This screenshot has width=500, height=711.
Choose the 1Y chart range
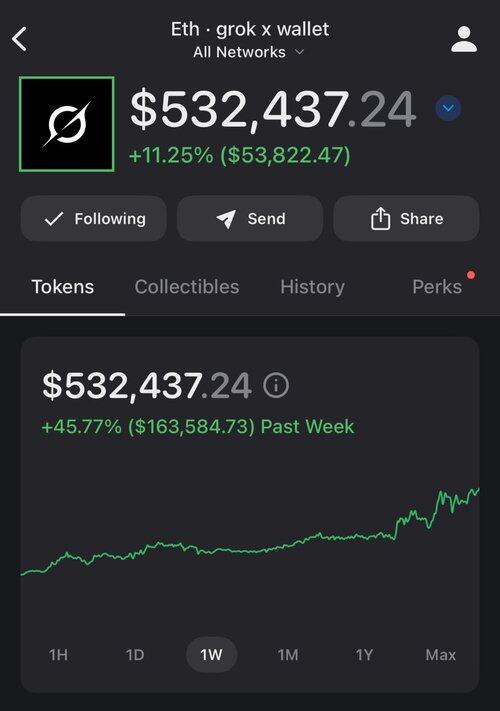[364, 655]
